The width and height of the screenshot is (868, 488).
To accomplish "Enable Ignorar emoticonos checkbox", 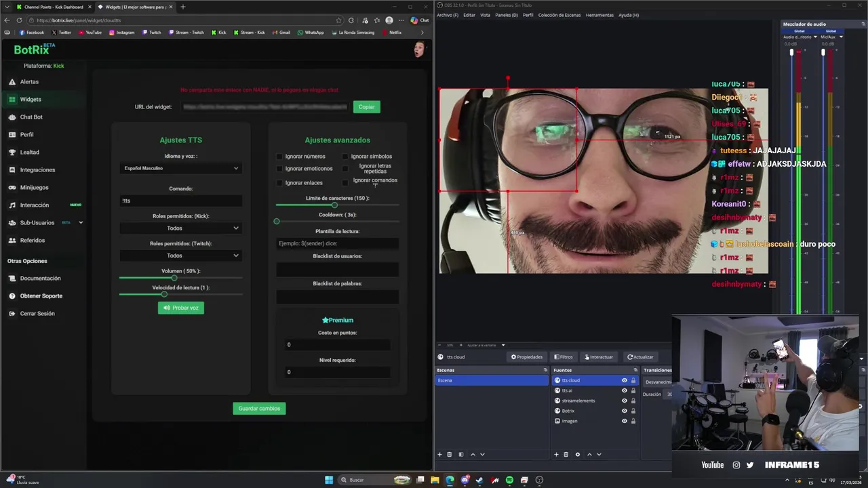I will coord(279,169).
